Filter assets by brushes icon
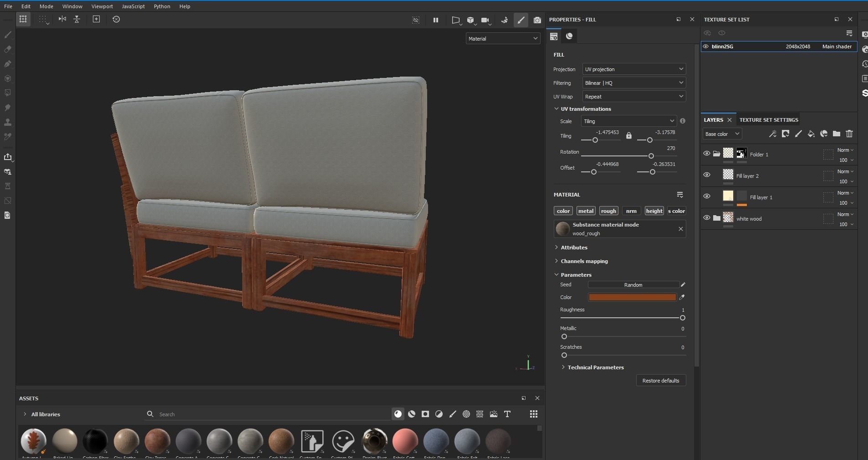The image size is (868, 460). [x=453, y=414]
